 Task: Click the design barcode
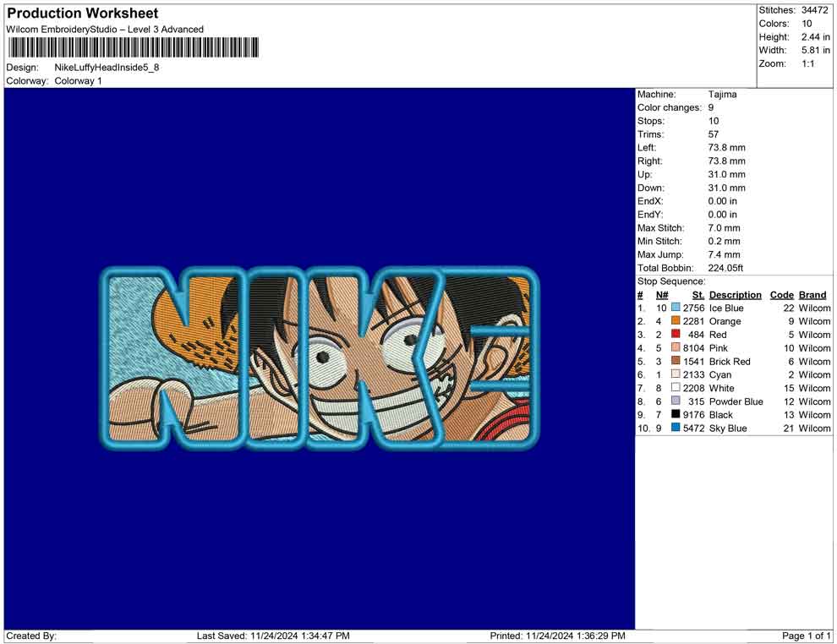(x=133, y=47)
